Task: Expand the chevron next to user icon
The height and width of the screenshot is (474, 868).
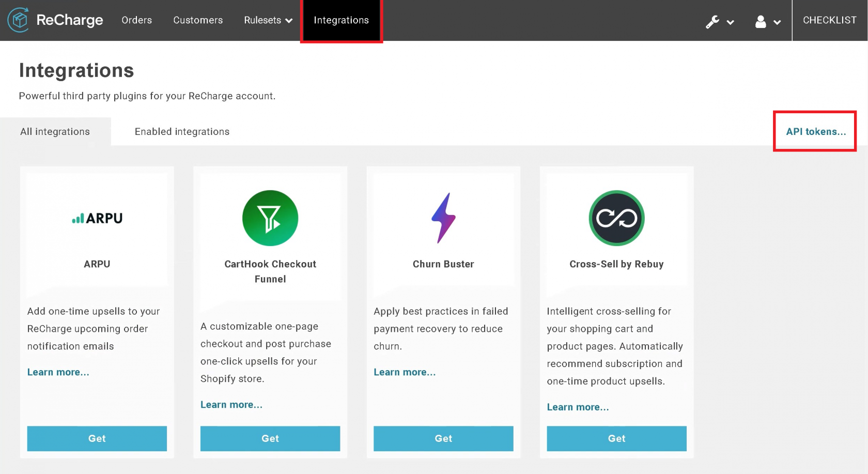Action: (x=777, y=22)
